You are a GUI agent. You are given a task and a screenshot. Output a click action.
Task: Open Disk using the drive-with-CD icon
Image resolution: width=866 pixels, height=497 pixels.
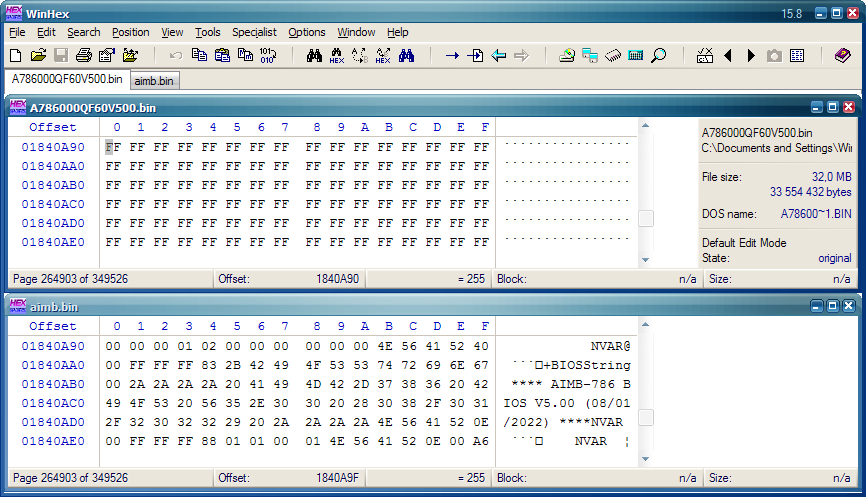point(567,55)
